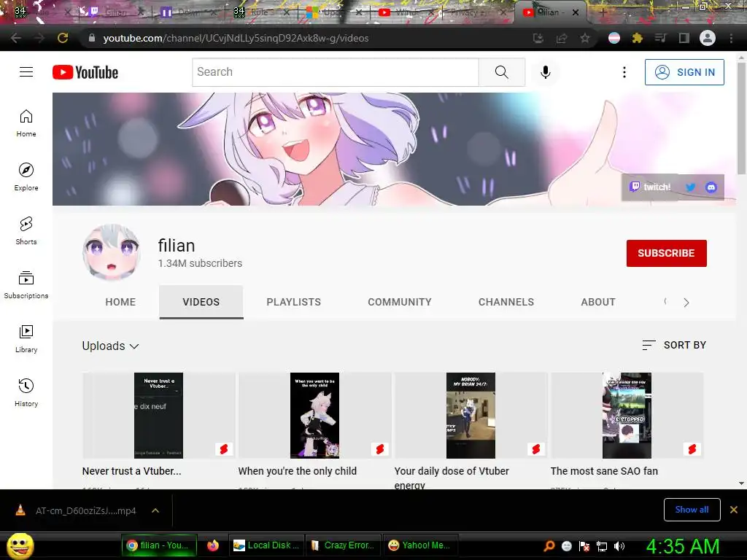The height and width of the screenshot is (560, 747).
Task: Open History in the left sidebar
Action: pos(26,392)
